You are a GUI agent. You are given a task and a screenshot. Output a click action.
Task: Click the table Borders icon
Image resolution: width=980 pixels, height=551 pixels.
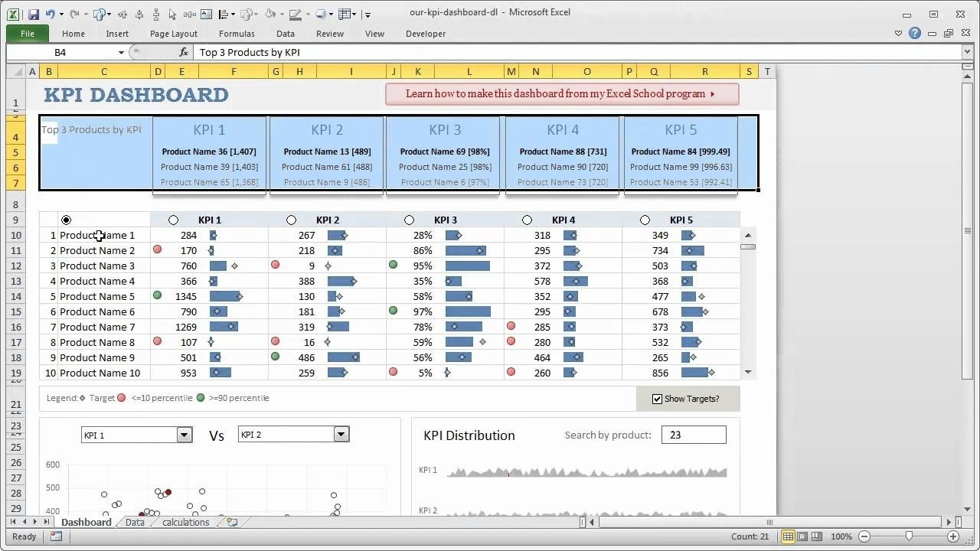pyautogui.click(x=345, y=14)
